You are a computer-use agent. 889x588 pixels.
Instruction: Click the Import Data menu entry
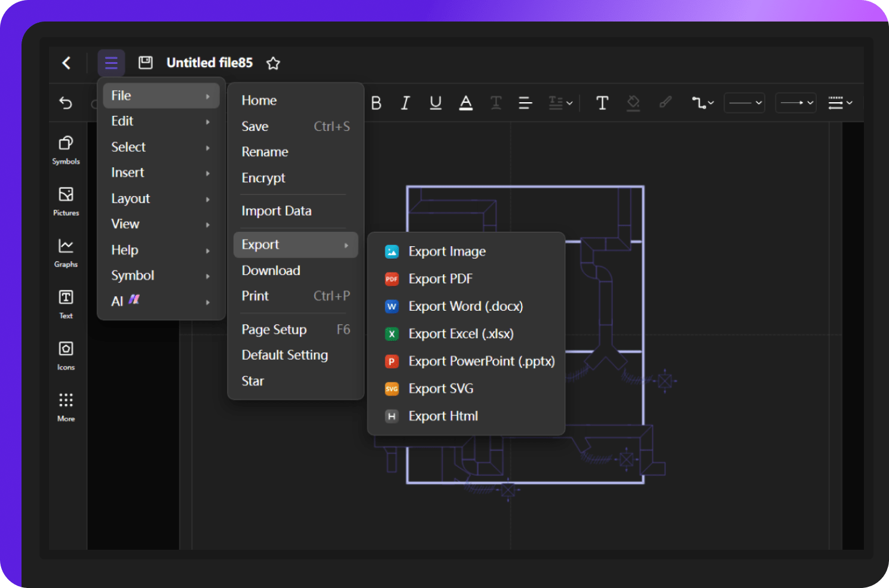277,210
